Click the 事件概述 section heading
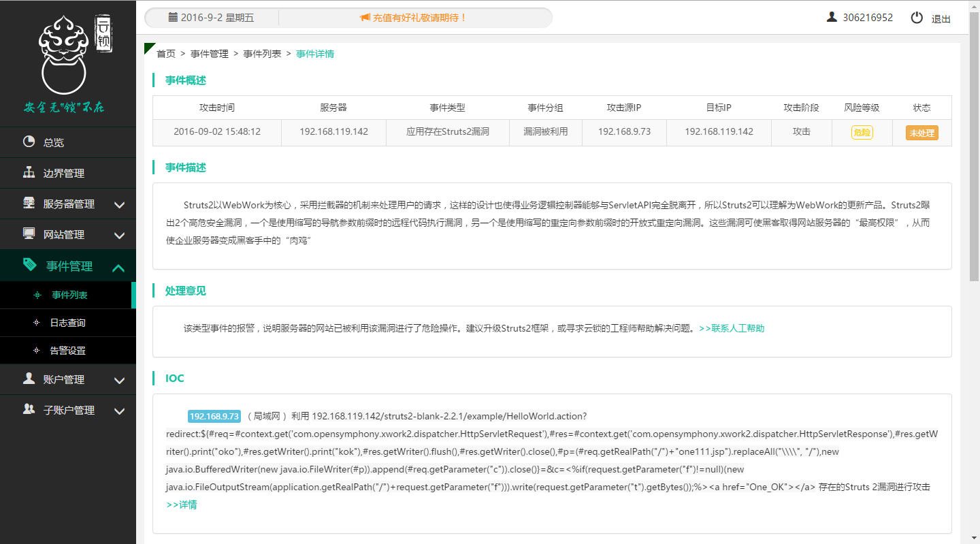The image size is (980, 544). pos(186,80)
